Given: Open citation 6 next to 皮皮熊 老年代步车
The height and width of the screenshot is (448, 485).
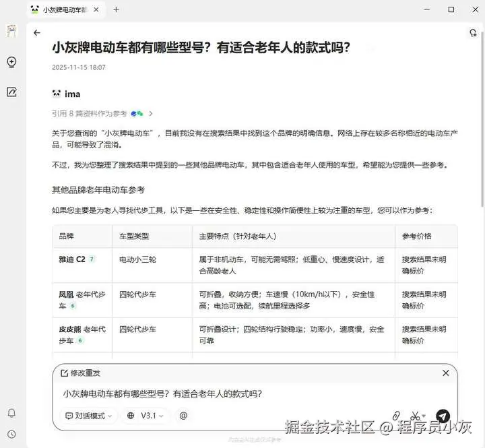Looking at the screenshot, I should coord(80,341).
